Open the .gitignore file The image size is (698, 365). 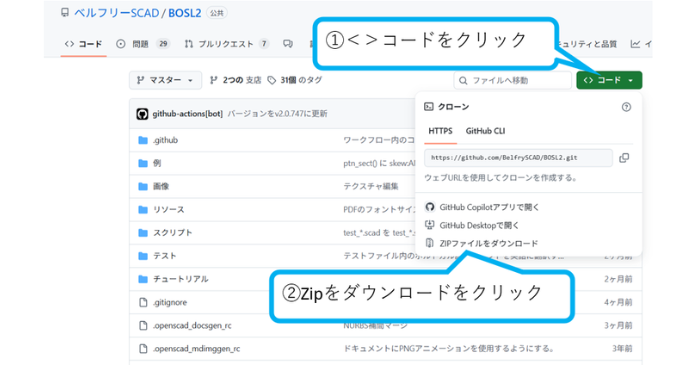[x=170, y=302]
